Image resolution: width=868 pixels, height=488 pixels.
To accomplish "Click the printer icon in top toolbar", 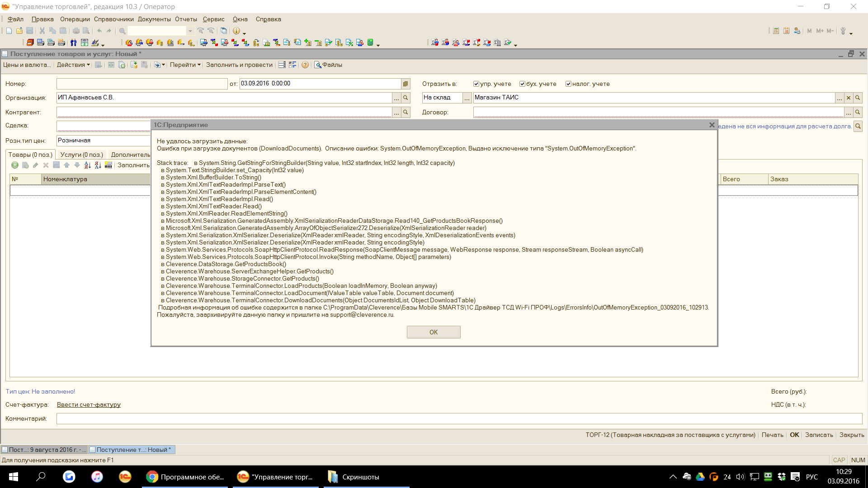I will pyautogui.click(x=76, y=31).
